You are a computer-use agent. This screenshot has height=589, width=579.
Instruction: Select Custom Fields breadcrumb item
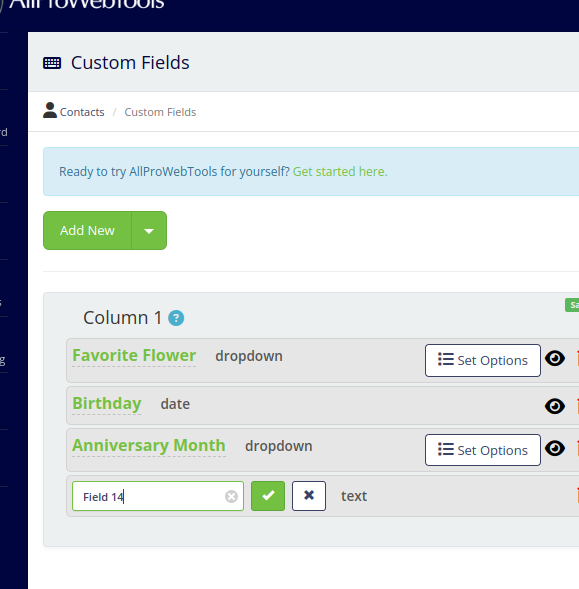(160, 112)
